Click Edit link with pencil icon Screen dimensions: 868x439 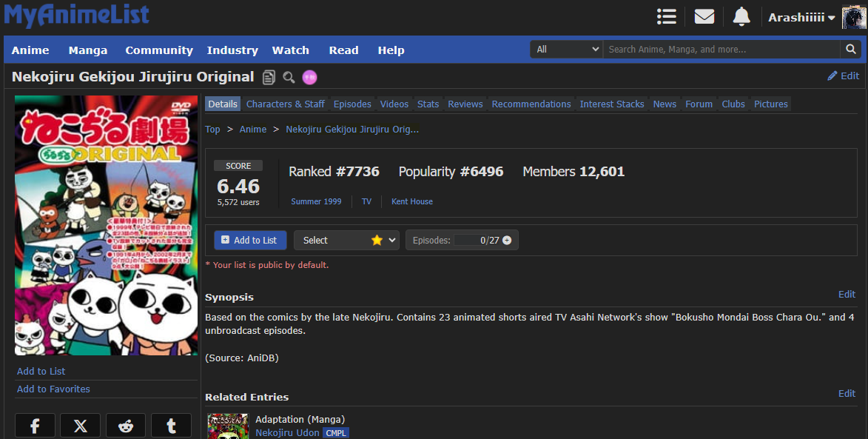[843, 76]
